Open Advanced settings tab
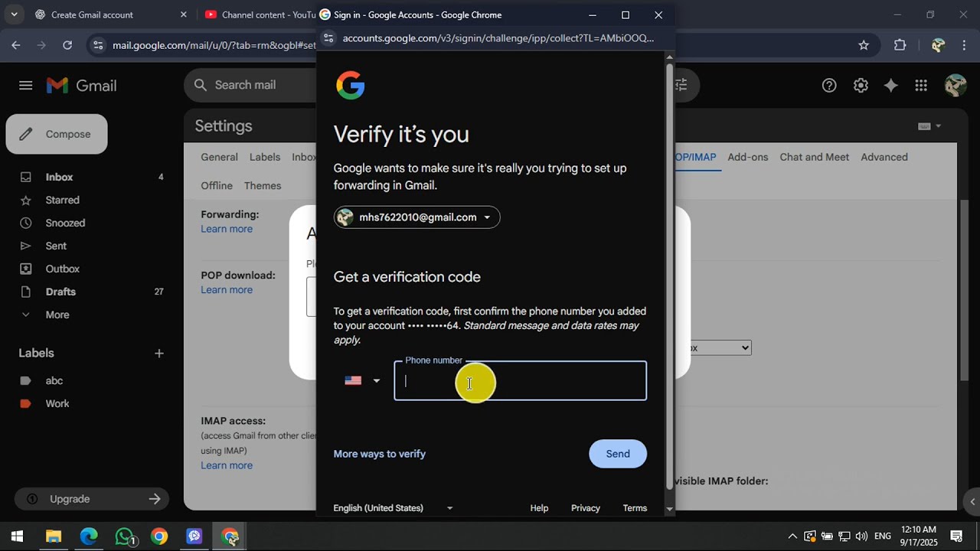The height and width of the screenshot is (551, 980). pos(884,157)
